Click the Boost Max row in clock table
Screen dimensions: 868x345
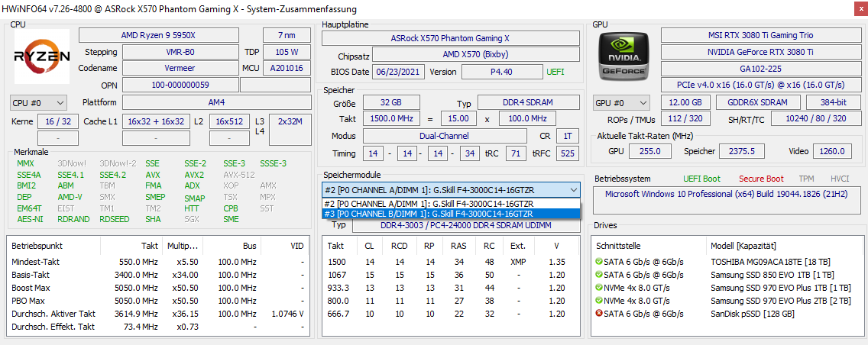pos(158,288)
